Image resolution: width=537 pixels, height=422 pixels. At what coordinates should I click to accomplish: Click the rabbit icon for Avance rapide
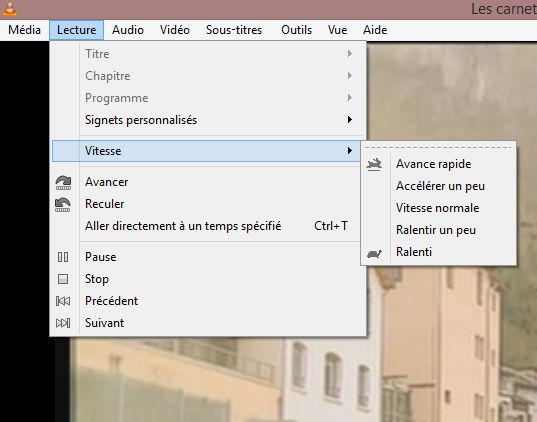point(374,164)
